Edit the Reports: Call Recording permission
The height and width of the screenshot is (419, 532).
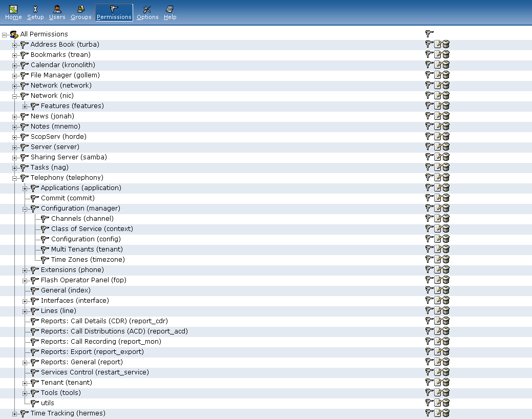(438, 341)
